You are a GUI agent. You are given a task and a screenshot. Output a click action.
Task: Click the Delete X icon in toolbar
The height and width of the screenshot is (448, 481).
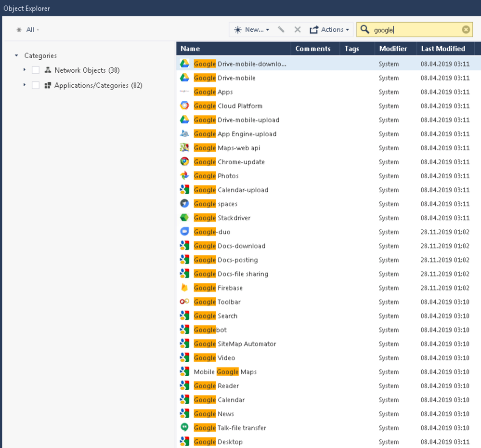(x=297, y=29)
